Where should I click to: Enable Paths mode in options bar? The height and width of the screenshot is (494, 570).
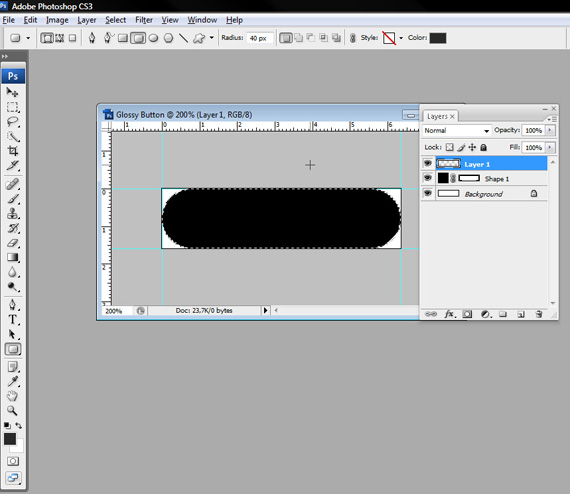(x=60, y=38)
